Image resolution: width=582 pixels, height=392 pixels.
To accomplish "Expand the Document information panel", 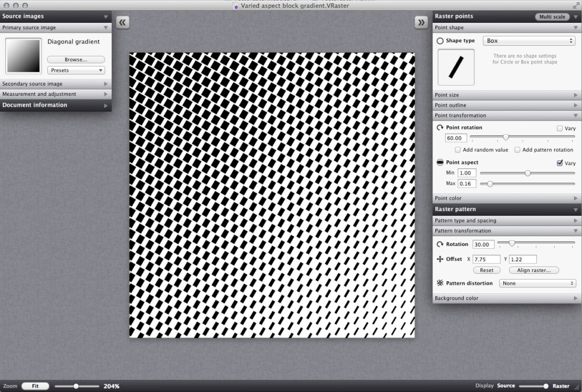I will (106, 106).
